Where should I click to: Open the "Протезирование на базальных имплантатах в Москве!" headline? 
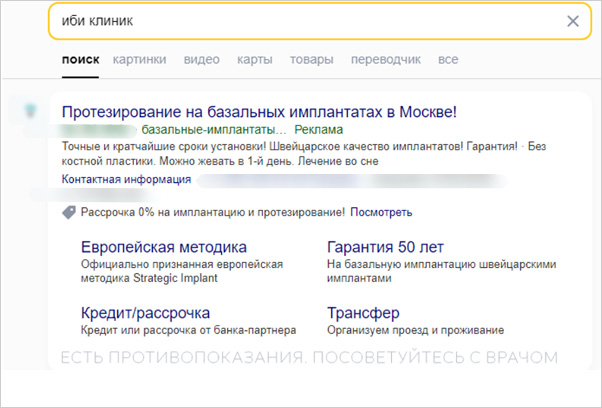[x=259, y=111]
